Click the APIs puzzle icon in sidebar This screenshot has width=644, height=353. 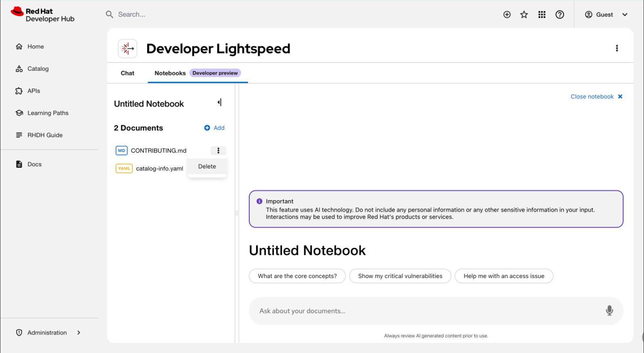(19, 91)
